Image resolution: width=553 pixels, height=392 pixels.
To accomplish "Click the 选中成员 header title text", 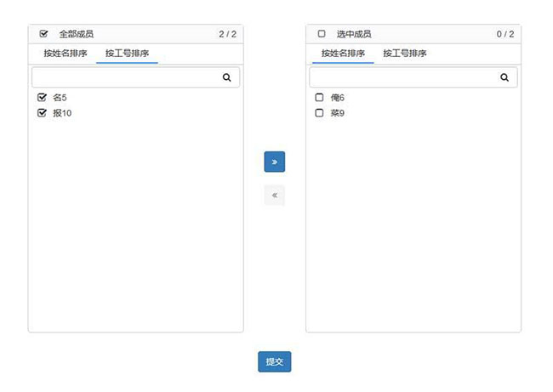I will (x=354, y=34).
